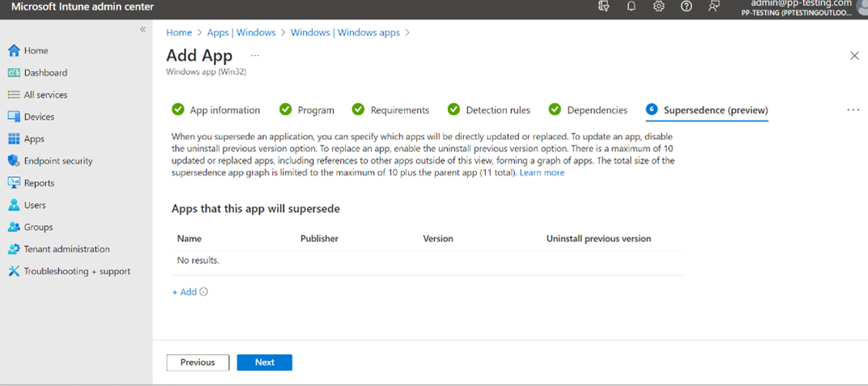Open the notifications bell icon

pos(632,6)
